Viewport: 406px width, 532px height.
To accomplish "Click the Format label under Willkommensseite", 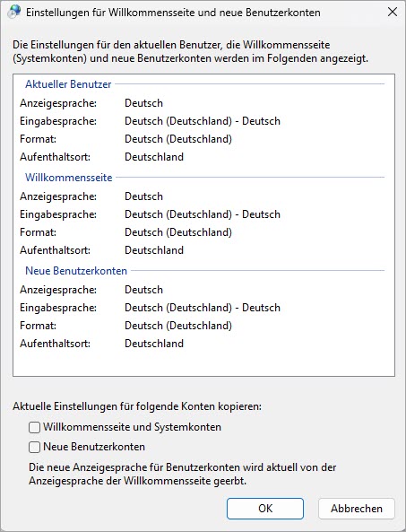I will click(x=38, y=232).
